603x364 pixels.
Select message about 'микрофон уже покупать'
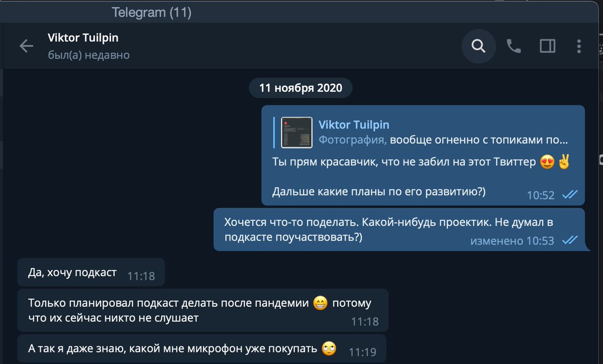pos(202,348)
